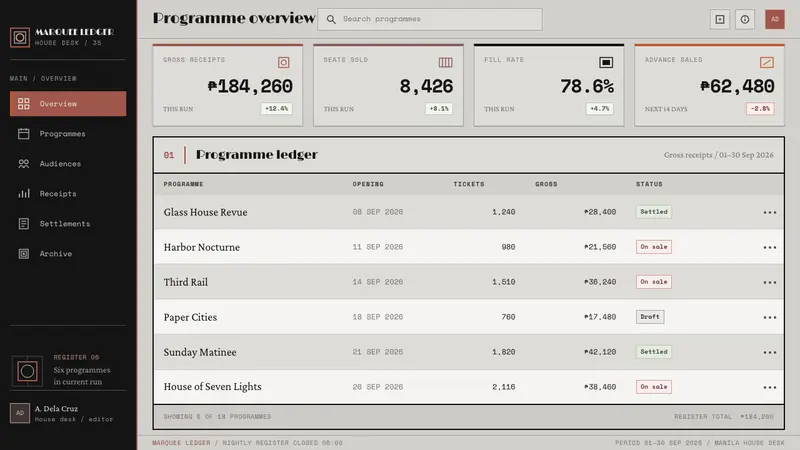Click the Seats Sold card icon
The image size is (800, 450).
[x=445, y=62]
